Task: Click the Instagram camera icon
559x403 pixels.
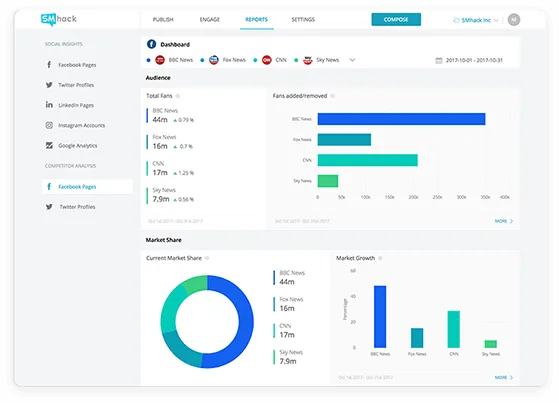Action: (x=49, y=125)
